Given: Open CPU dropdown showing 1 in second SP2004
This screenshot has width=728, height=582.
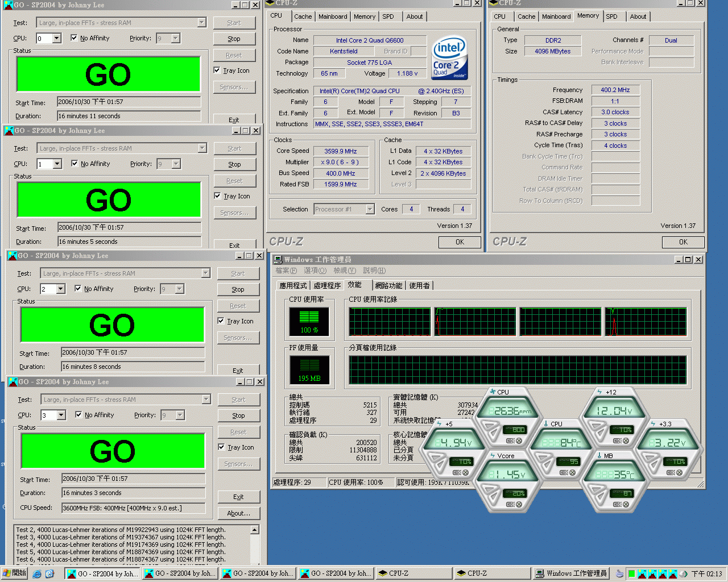Looking at the screenshot, I should [57, 164].
